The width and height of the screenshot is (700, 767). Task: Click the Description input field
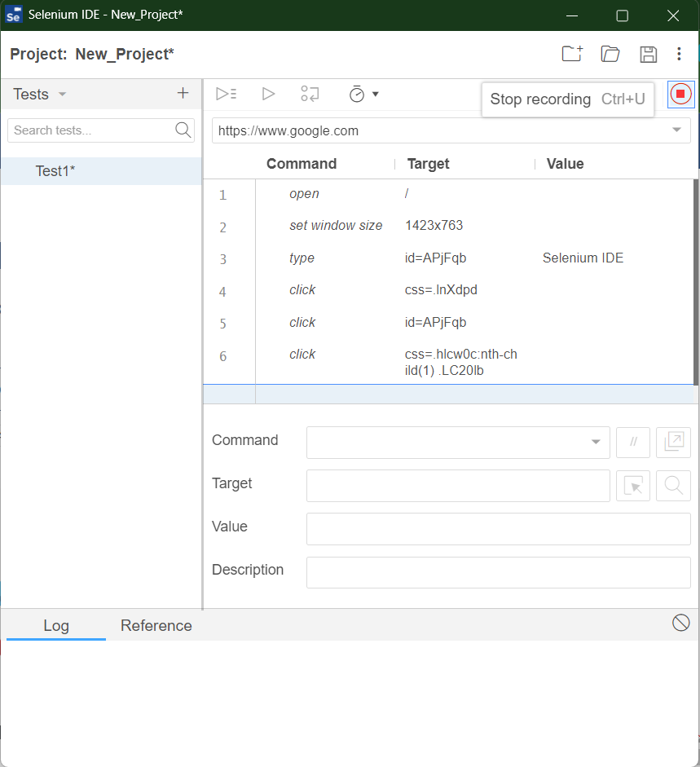pos(499,572)
